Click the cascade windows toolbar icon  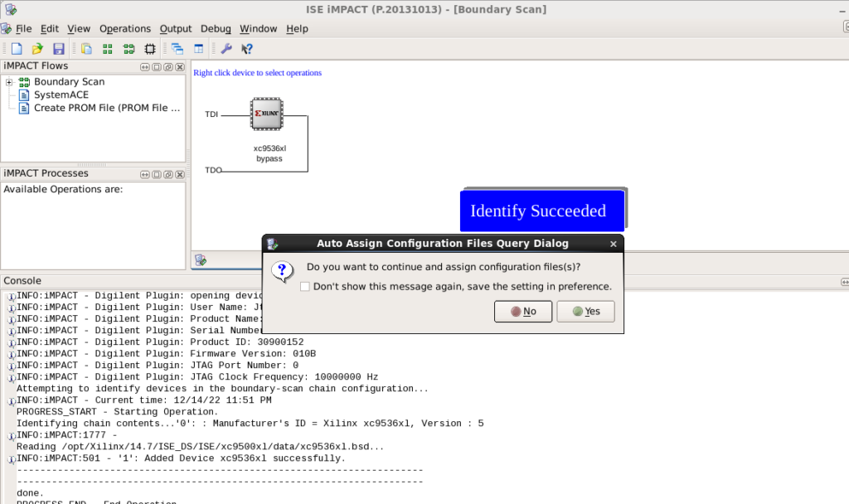pos(177,49)
